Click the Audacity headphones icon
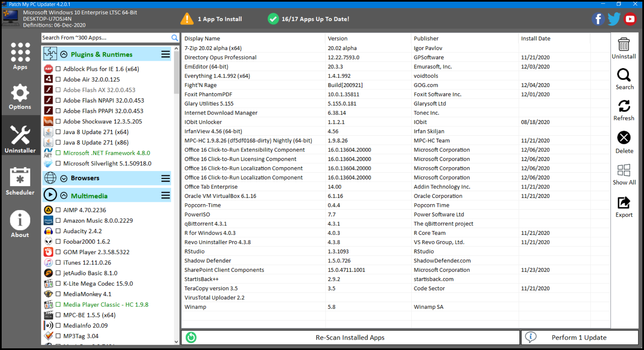The width and height of the screenshot is (644, 350). pos(49,231)
